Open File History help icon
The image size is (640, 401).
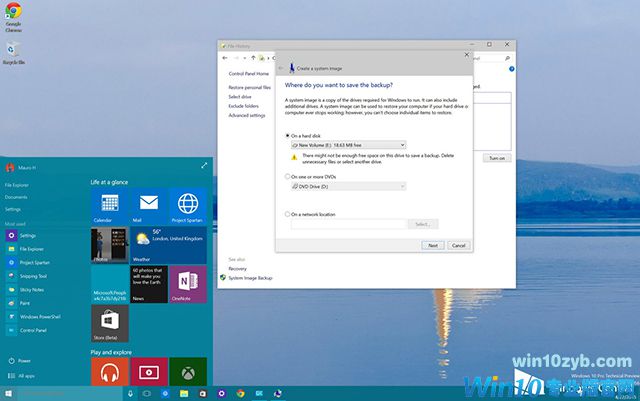point(511,69)
